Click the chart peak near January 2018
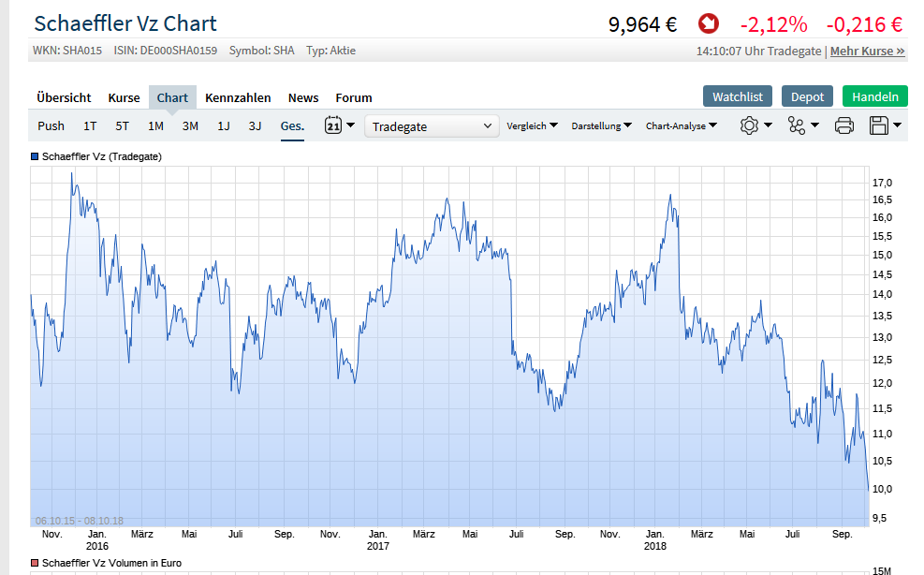The image size is (924, 575). [670, 195]
